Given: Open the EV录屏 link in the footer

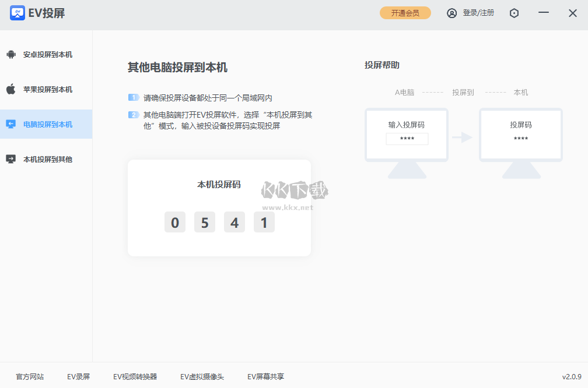Looking at the screenshot, I should click(x=79, y=376).
